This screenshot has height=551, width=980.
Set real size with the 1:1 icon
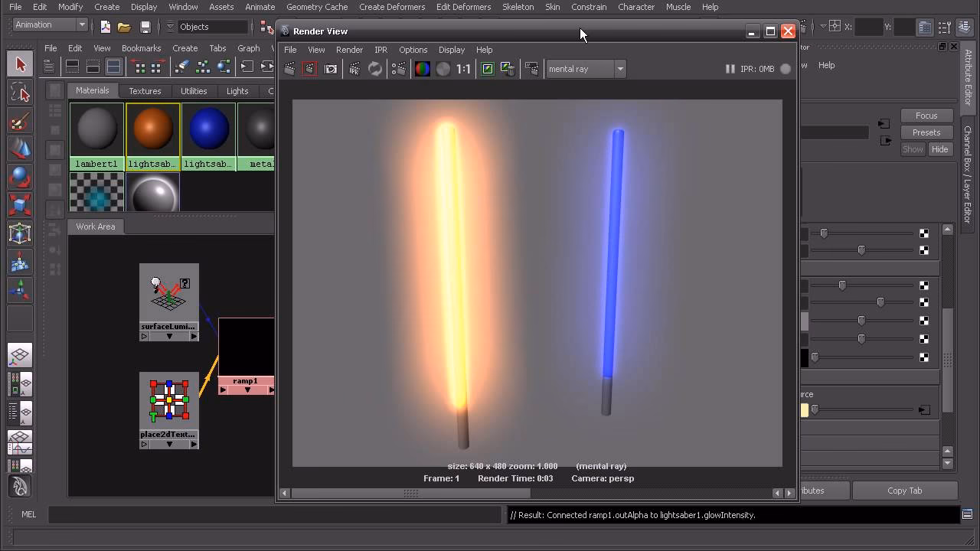coord(464,69)
